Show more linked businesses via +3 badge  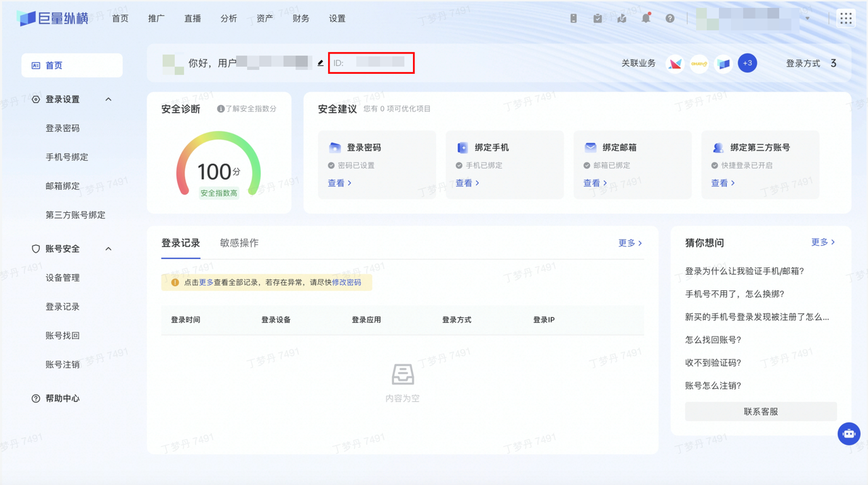[747, 63]
